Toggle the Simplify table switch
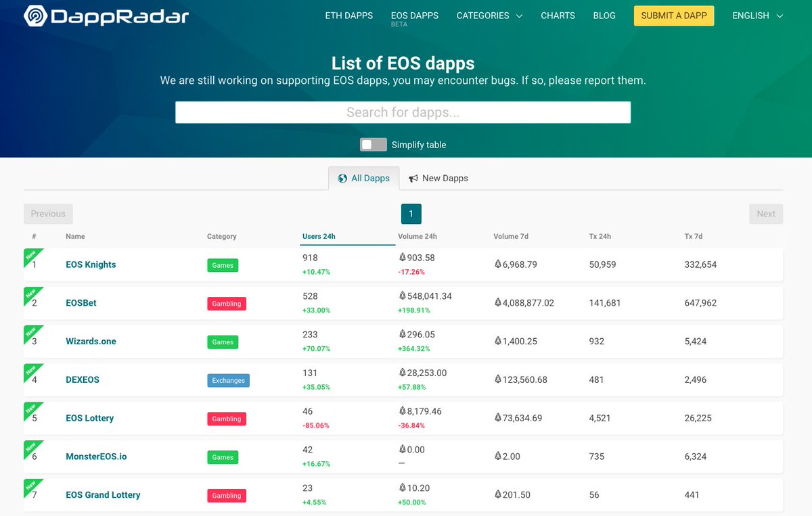 click(372, 144)
